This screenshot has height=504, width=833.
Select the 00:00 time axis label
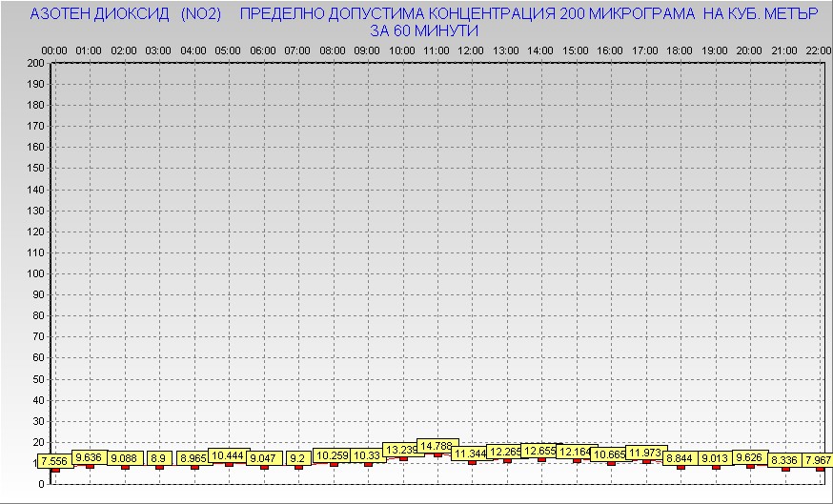pyautogui.click(x=54, y=50)
